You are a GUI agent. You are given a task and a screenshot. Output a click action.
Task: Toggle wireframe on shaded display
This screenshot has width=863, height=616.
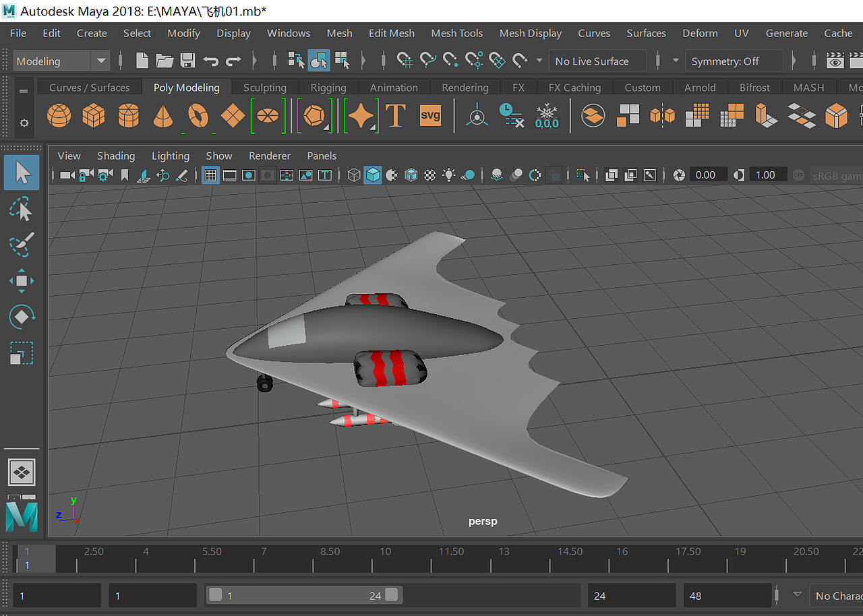tap(411, 175)
